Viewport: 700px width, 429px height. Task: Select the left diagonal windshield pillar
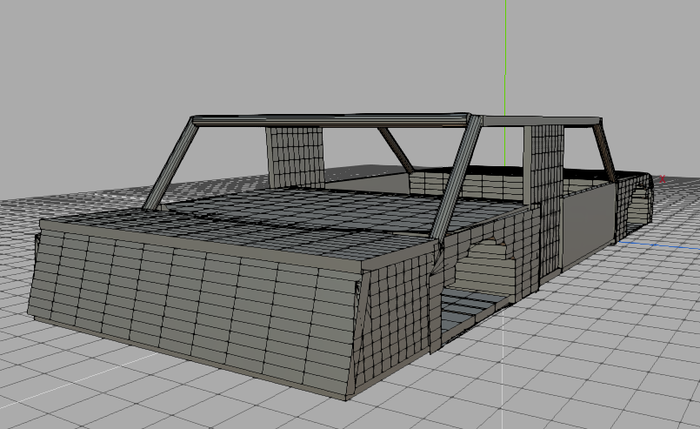pos(172,163)
